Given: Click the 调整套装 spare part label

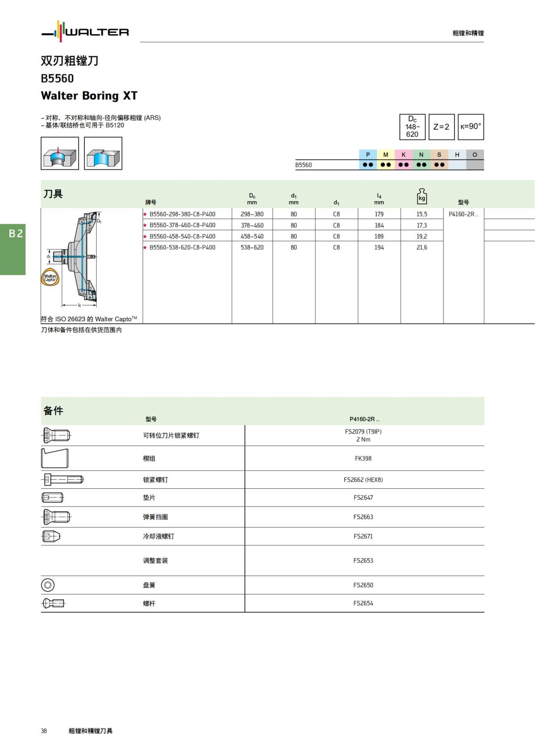Looking at the screenshot, I should click(x=155, y=560).
